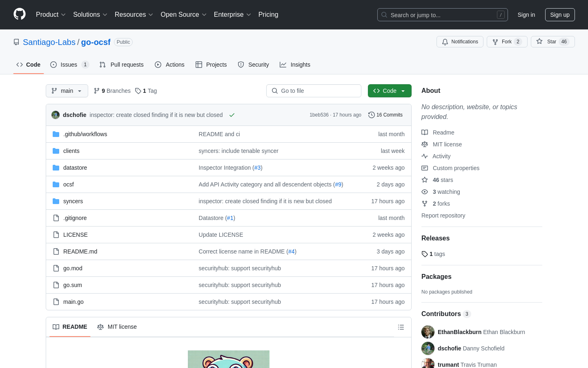The image size is (588, 368).
Task: View the 9 Branches link
Action: tap(112, 91)
